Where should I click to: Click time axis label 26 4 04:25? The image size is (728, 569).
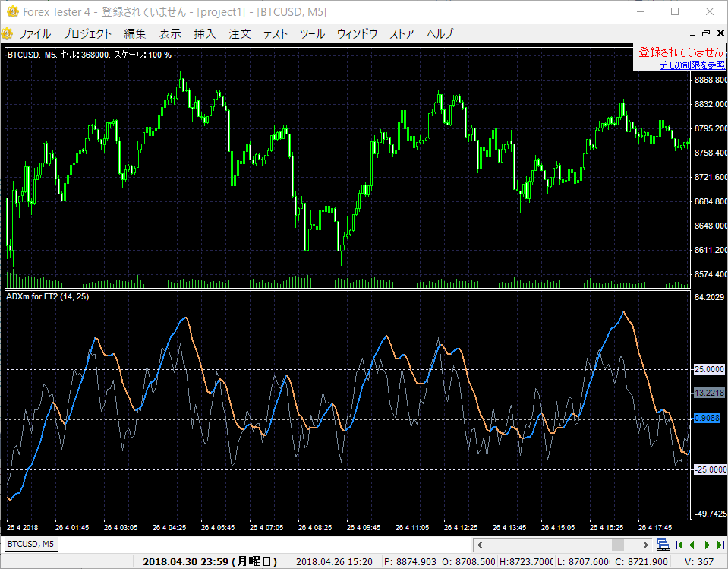(x=169, y=528)
